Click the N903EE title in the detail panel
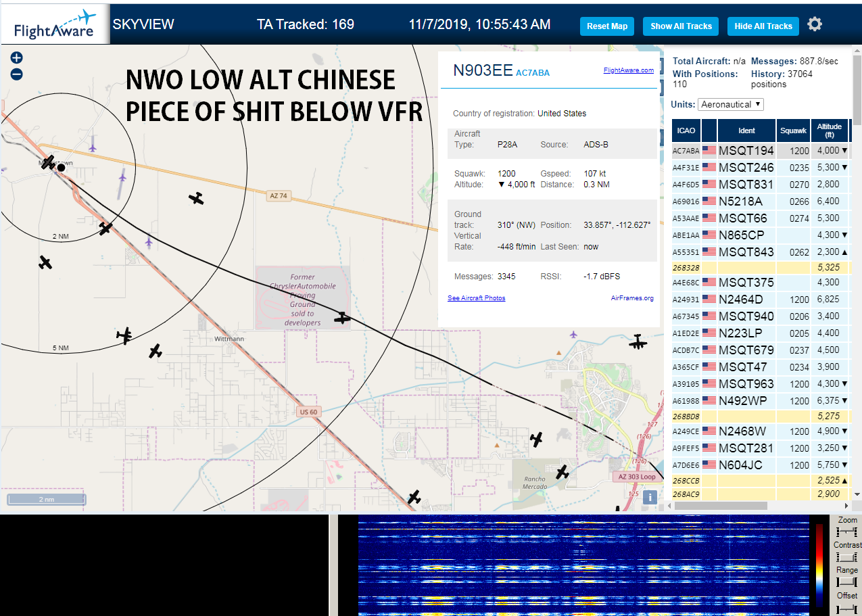This screenshot has height=616, width=862. coord(483,71)
